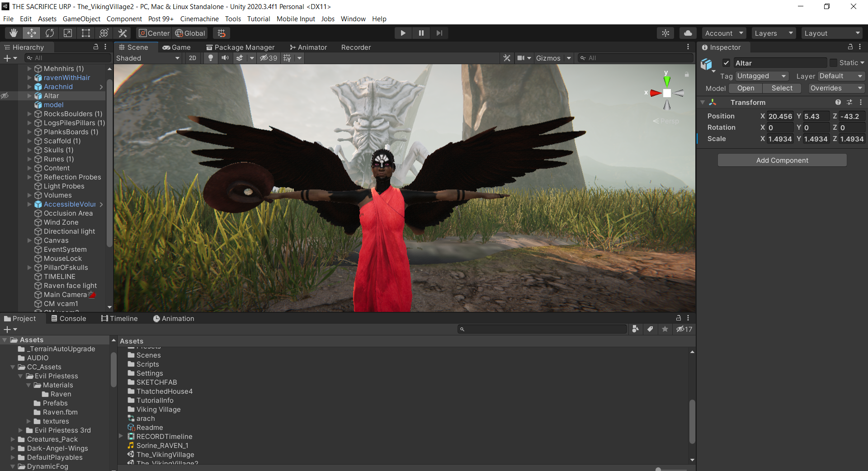Image resolution: width=868 pixels, height=471 pixels.
Task: Open the Layout dropdown
Action: pos(832,33)
